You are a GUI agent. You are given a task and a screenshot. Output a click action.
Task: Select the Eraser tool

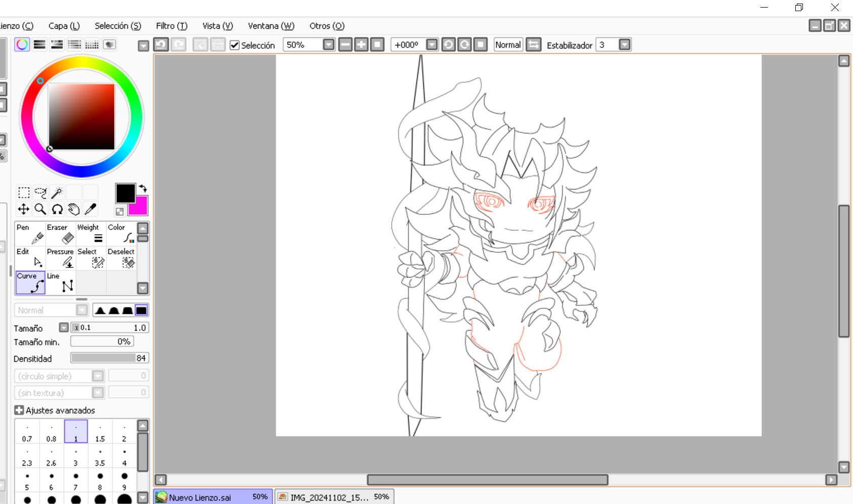click(61, 234)
